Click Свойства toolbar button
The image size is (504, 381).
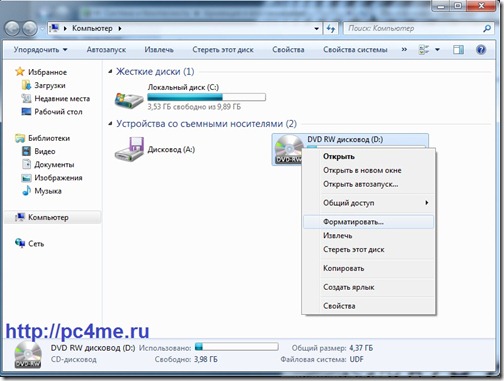pyautogui.click(x=288, y=50)
